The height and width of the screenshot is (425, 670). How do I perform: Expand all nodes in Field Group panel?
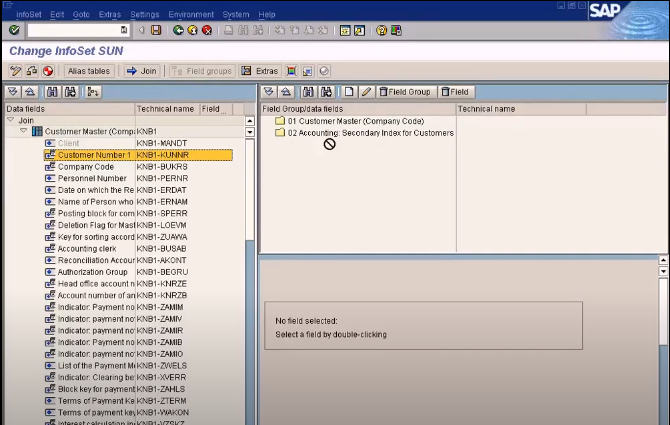269,92
